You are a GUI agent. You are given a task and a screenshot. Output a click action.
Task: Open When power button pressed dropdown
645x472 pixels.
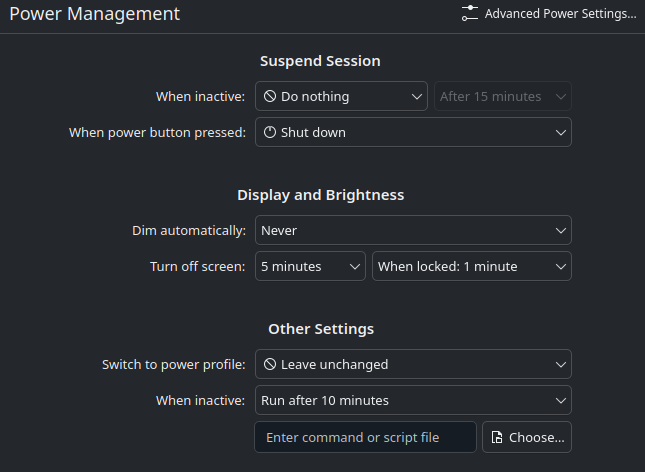(413, 132)
